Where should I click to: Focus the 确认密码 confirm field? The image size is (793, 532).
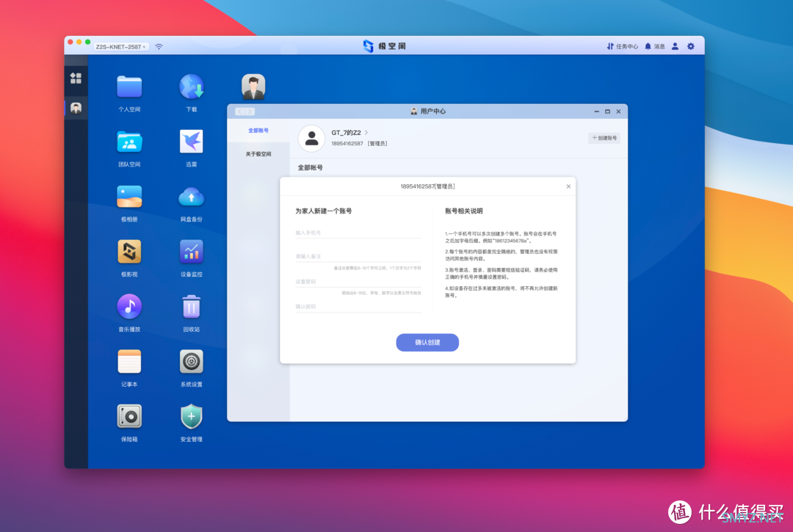(x=358, y=307)
